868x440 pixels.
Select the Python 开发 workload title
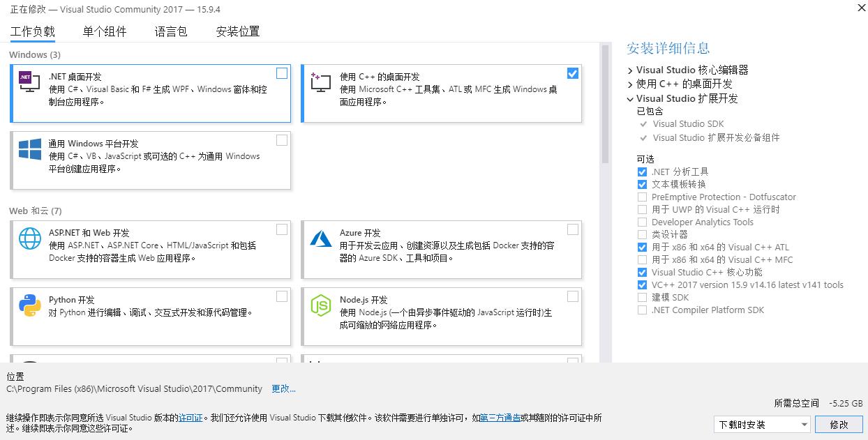pos(72,300)
